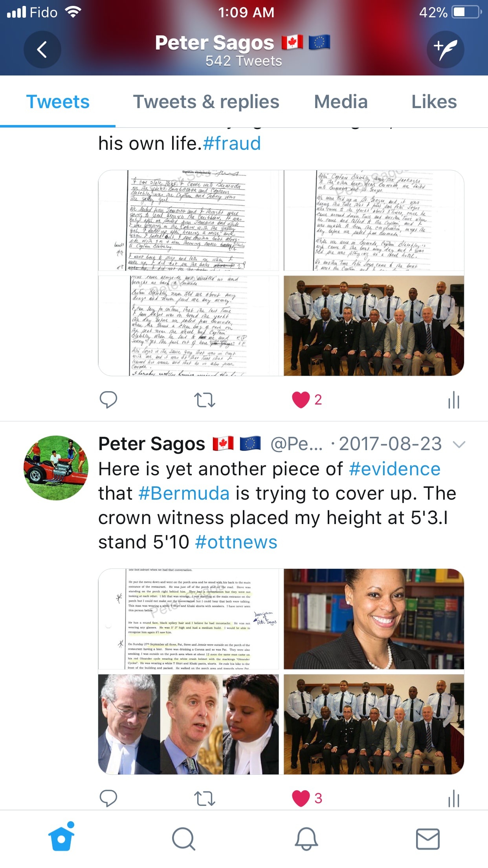
Task: Reply to the #fraud tweet
Action: [108, 400]
